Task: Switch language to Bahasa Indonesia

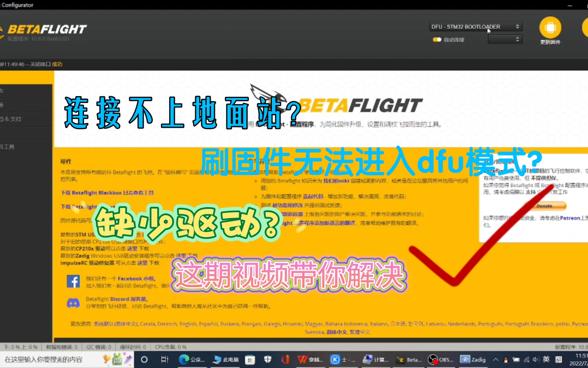Action: [346, 324]
